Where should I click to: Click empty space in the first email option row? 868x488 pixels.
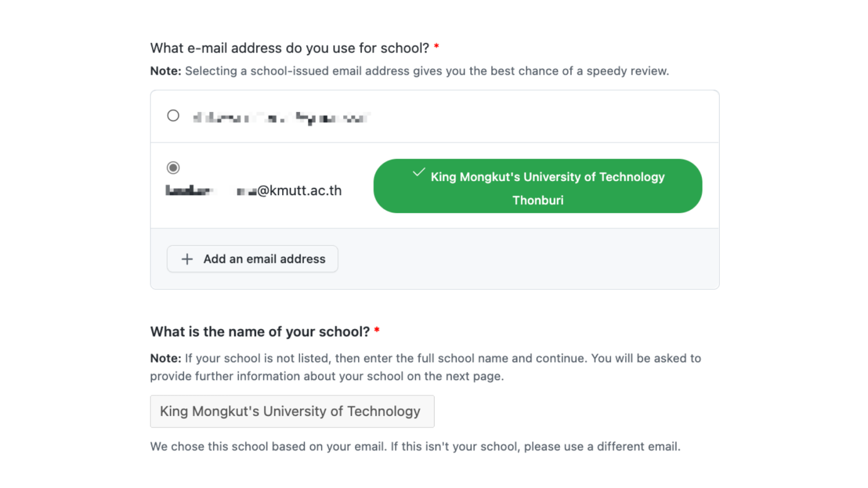click(x=542, y=117)
